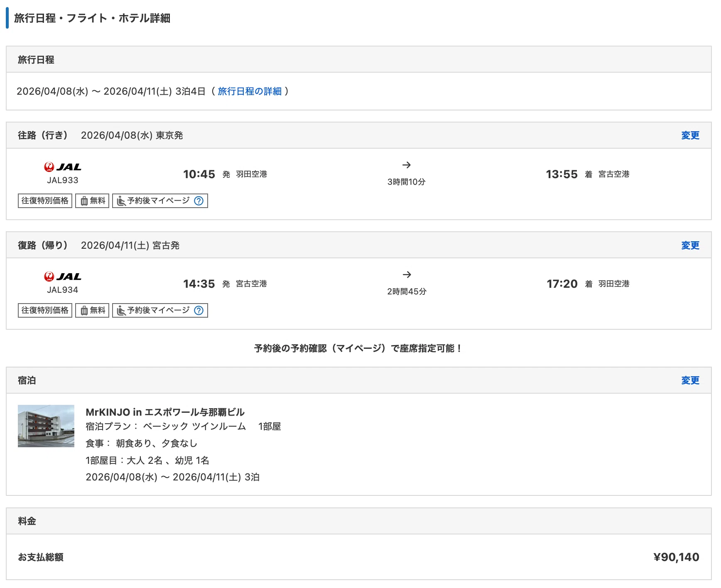Click 予約後の予約確認(マイページ)で座席指定可能 notice

(x=358, y=348)
